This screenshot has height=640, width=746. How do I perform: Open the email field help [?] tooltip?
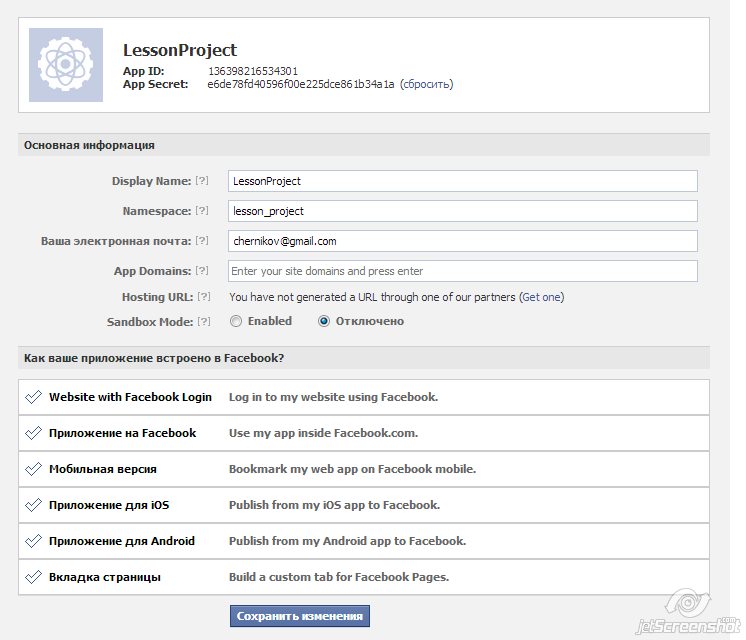coord(202,241)
